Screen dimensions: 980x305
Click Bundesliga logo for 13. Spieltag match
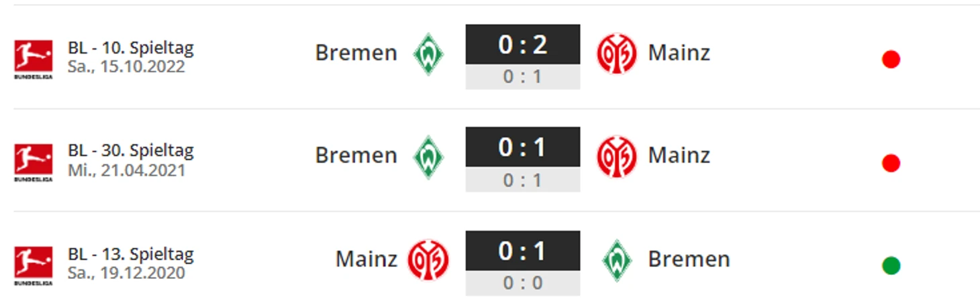pos(33,265)
